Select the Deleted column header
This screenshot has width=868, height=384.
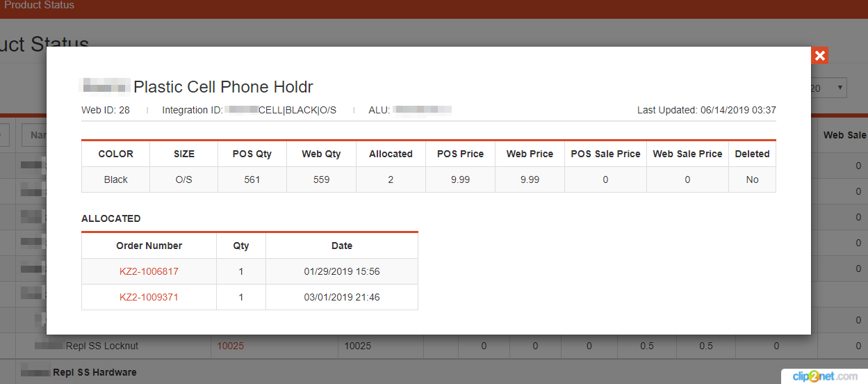tap(752, 154)
